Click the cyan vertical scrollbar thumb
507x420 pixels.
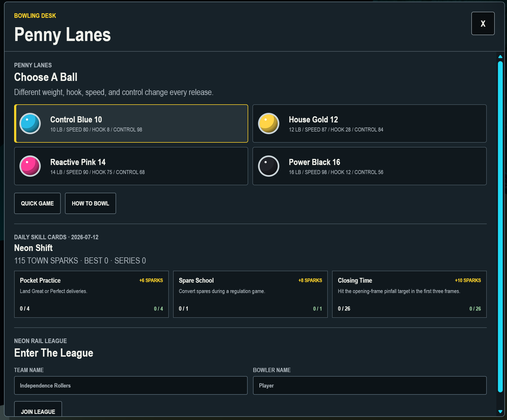pos(500,227)
